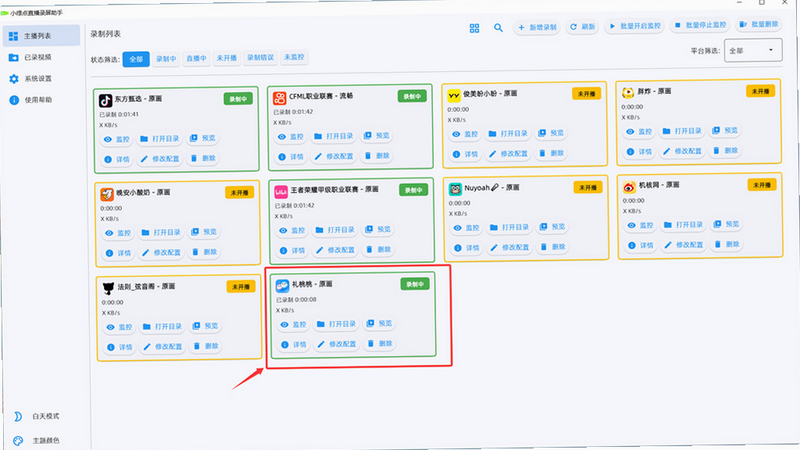Click the 录制中 badge on 东方甄选 card
Image resolution: width=800 pixels, height=450 pixels.
238,99
